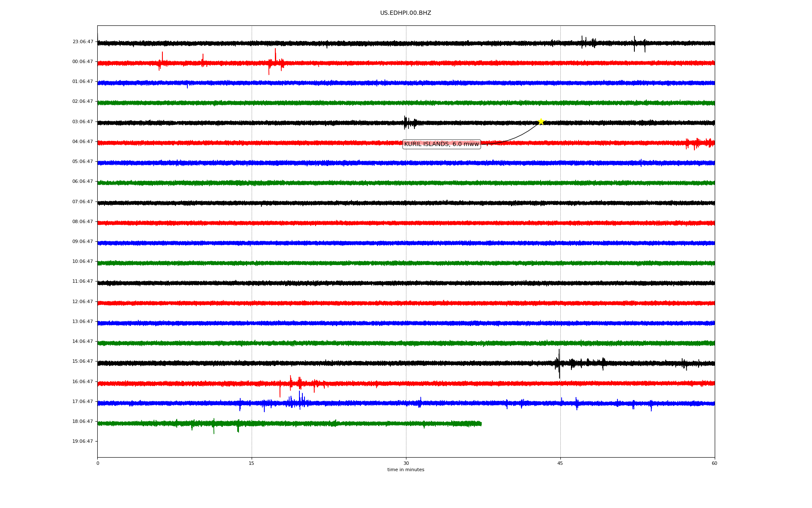This screenshot has height=508, width=812.
Task: Click the 19:06:47 empty row label
Action: point(83,442)
